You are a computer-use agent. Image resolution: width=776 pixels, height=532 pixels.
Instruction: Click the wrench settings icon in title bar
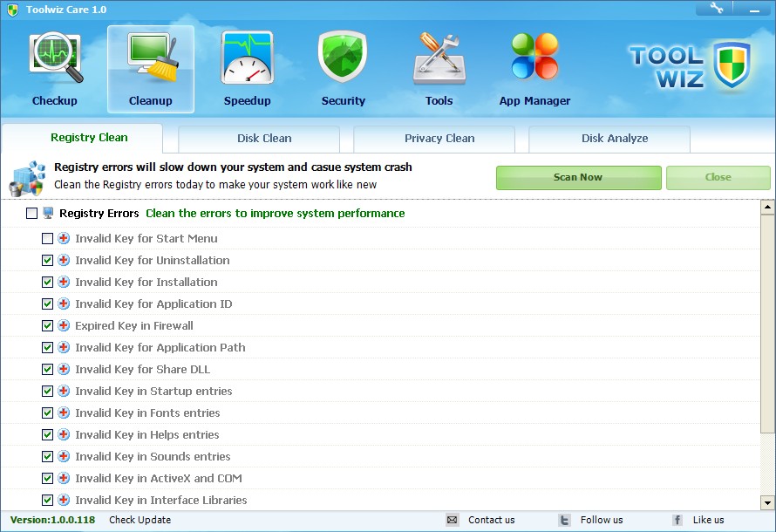(x=716, y=8)
